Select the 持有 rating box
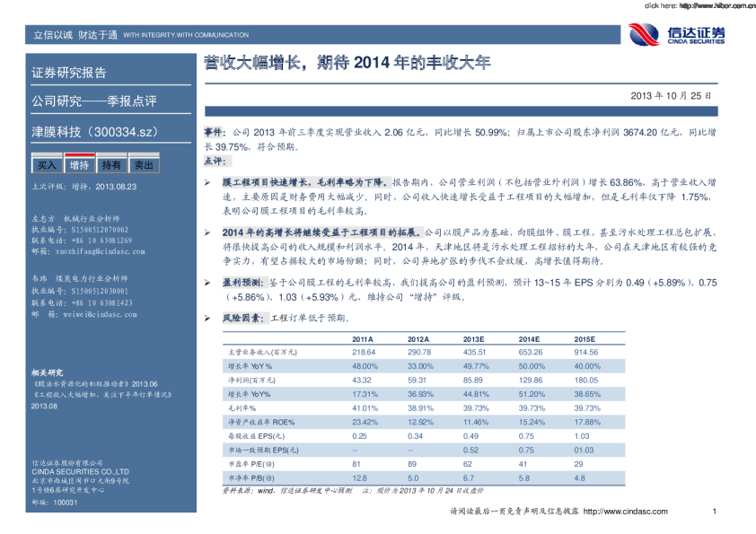 [x=111, y=165]
